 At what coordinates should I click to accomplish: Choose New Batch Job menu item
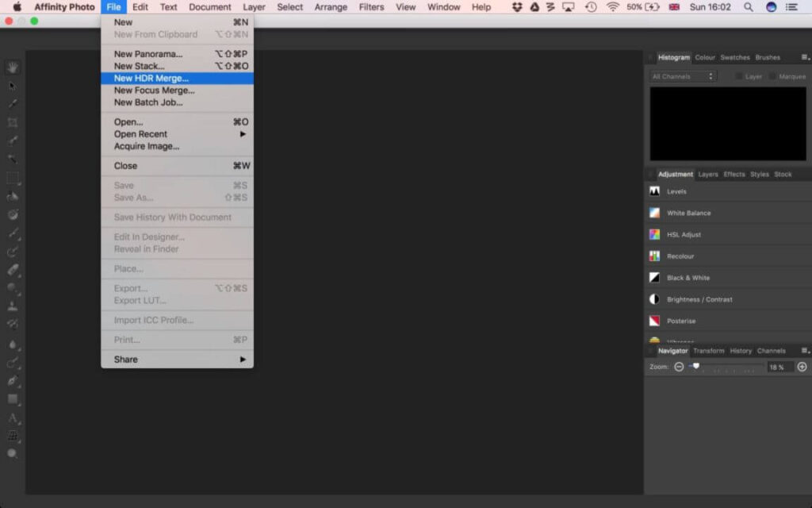(177, 102)
